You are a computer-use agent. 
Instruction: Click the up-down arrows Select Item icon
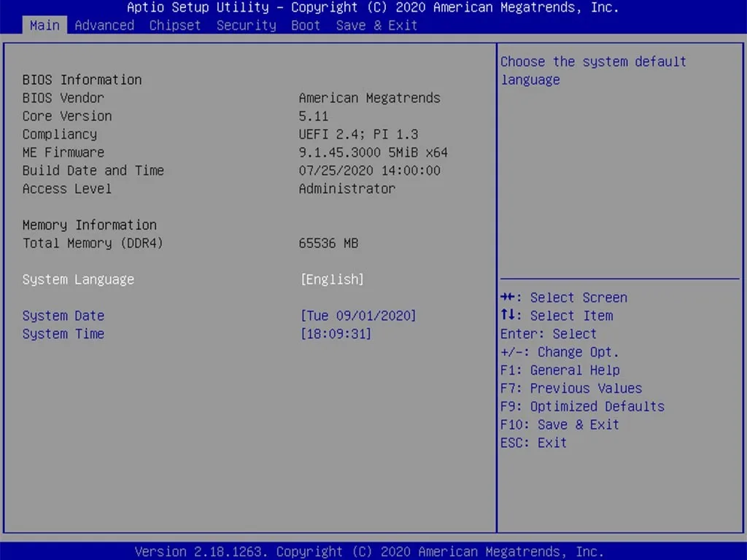[508, 315]
